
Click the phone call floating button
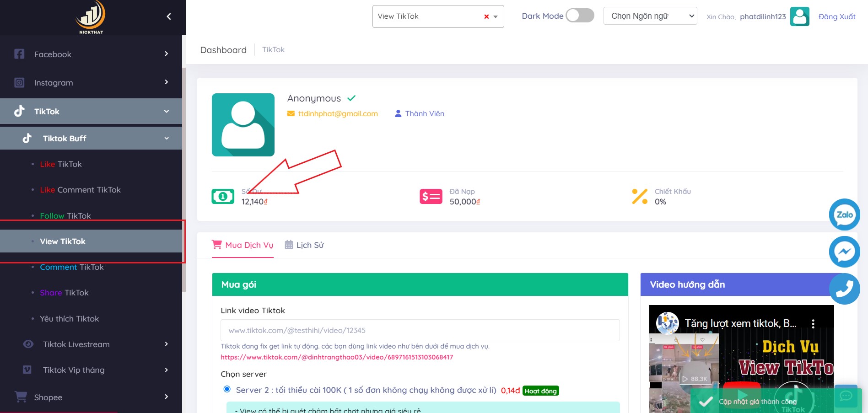click(x=845, y=289)
